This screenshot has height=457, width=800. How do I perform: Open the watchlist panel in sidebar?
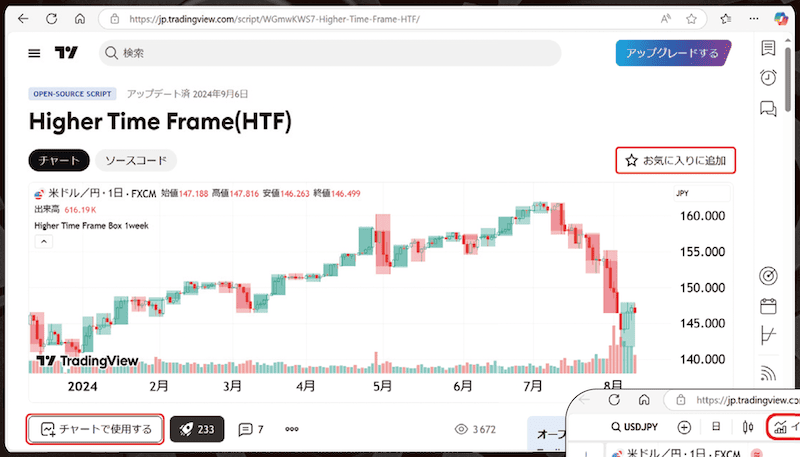click(768, 47)
